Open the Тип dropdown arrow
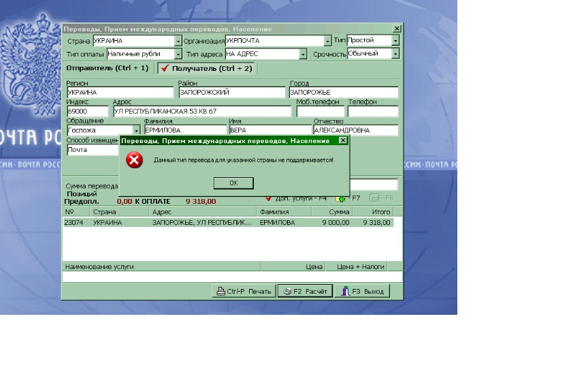The height and width of the screenshot is (368, 588). [395, 40]
